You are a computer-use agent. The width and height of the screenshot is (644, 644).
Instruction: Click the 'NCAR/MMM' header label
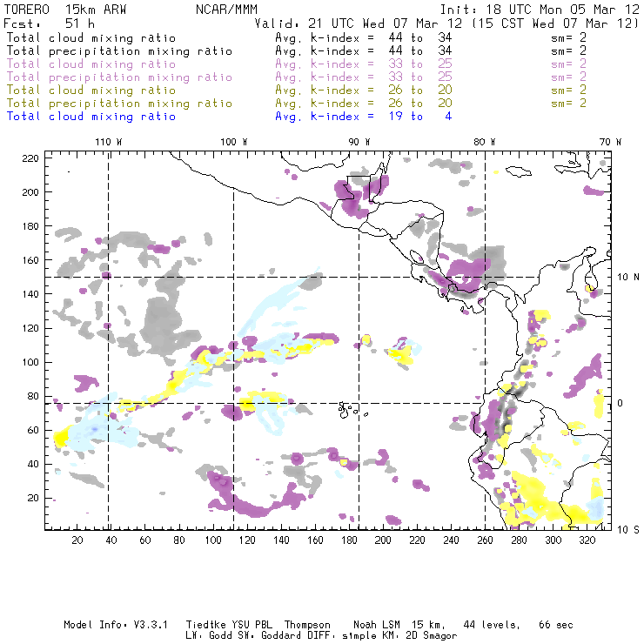coord(226,10)
